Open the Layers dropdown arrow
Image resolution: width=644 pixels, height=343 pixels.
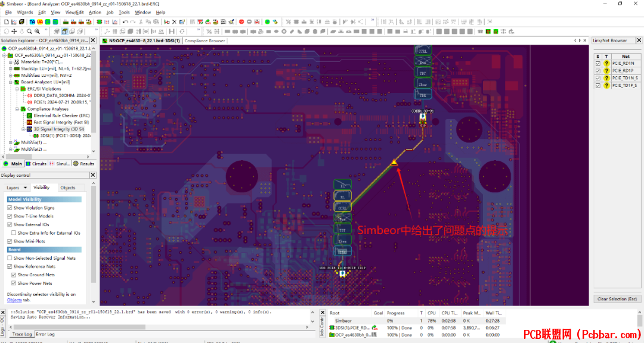25,188
